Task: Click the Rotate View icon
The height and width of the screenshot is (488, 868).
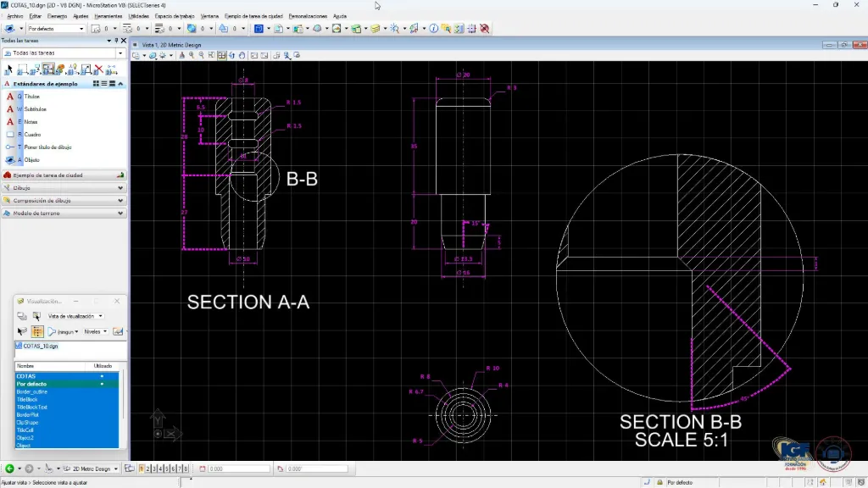Action: [x=231, y=55]
